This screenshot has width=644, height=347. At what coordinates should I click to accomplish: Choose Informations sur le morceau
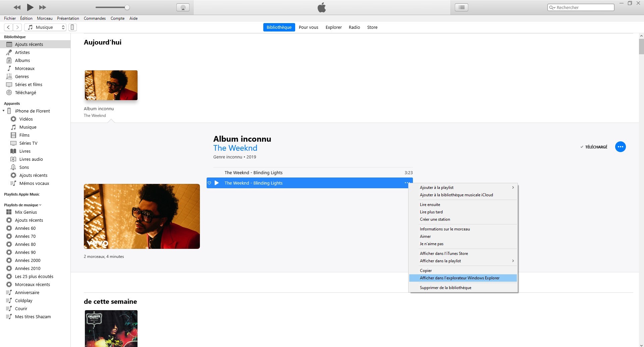click(463, 229)
